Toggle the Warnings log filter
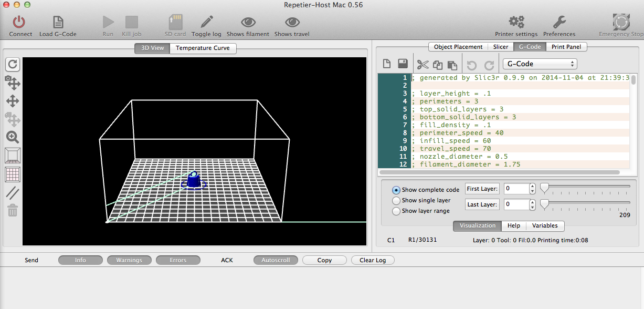This screenshot has height=309, width=644. point(129,260)
